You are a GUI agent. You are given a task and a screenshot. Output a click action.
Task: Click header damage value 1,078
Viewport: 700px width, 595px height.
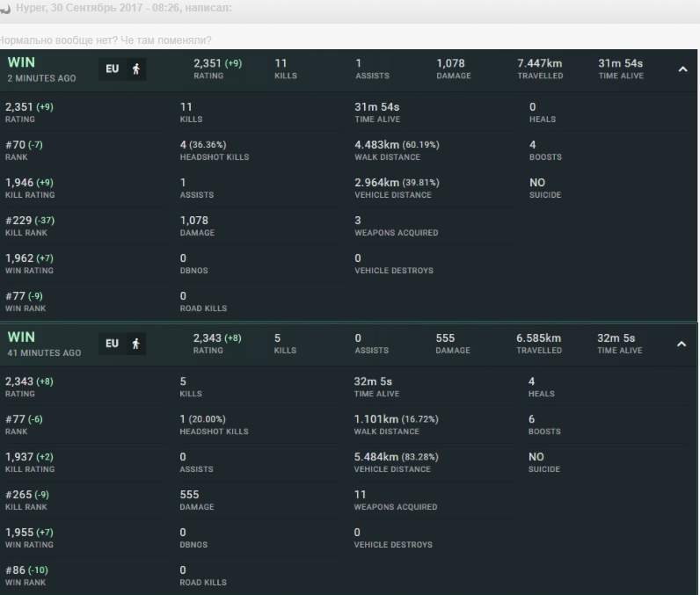click(451, 63)
